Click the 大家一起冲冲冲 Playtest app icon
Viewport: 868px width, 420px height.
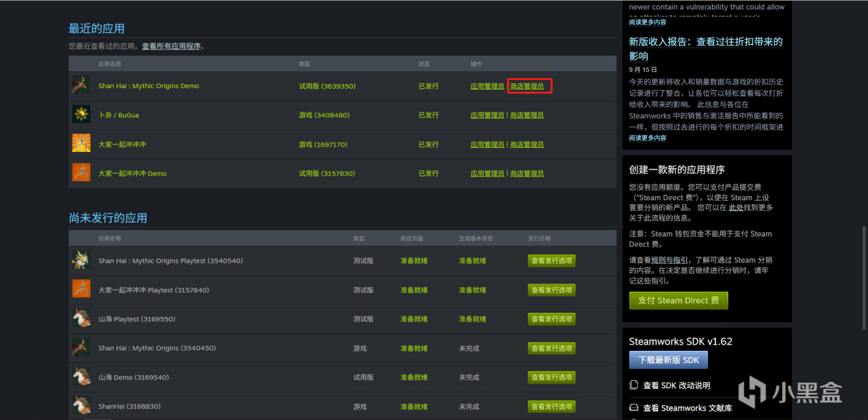click(81, 290)
